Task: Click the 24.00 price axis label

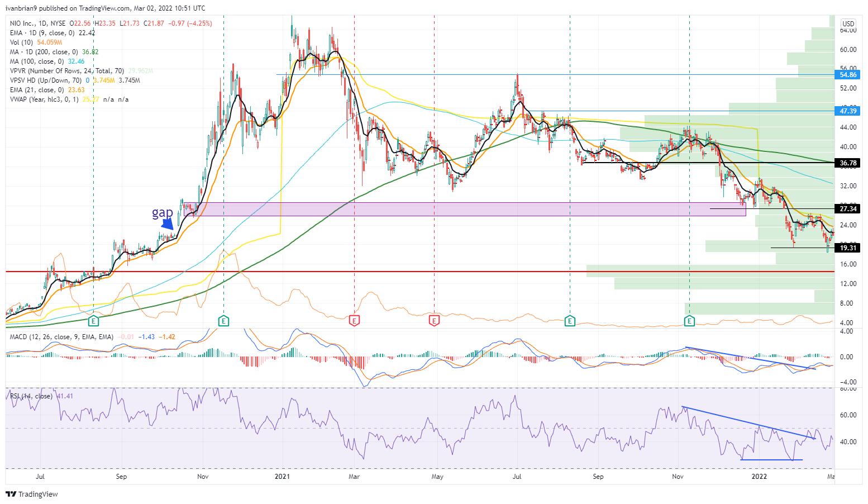Action: (848, 225)
